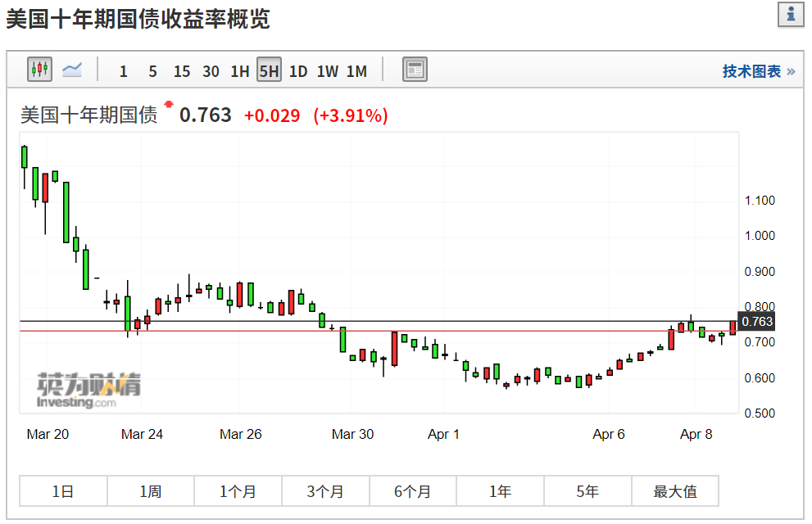Choose the 5年 period option
This screenshot has height=524, width=812.
pos(587,490)
